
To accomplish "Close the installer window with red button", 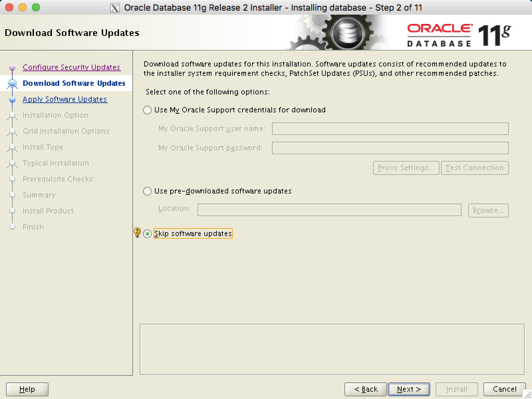I will (x=9, y=7).
